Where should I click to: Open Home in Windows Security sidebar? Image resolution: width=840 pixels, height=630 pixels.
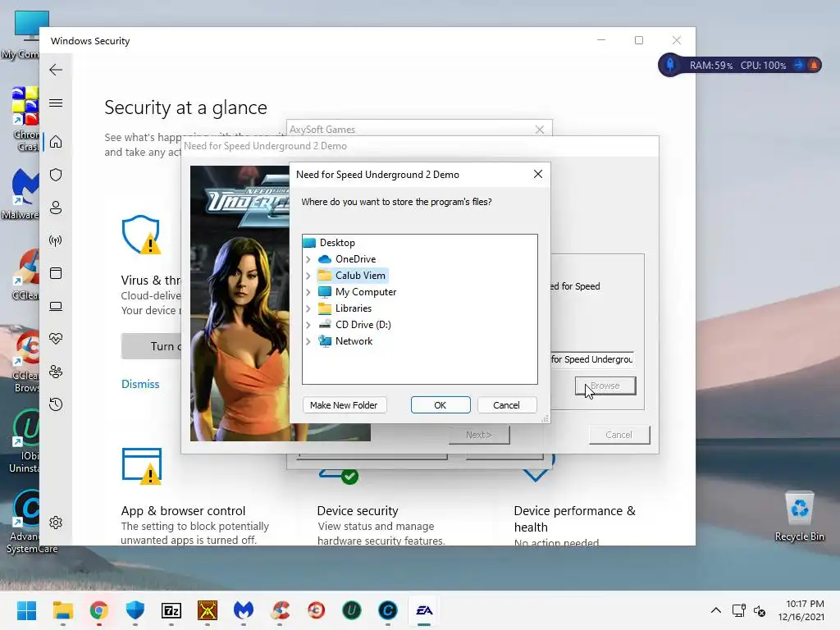pos(56,142)
